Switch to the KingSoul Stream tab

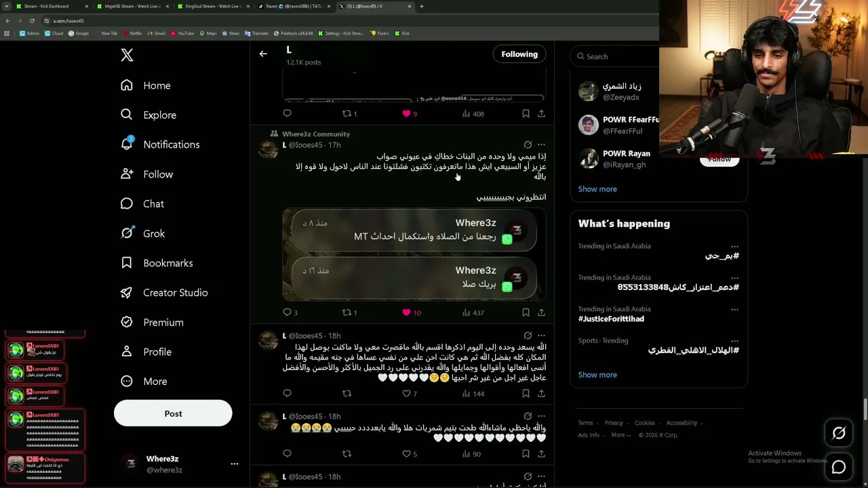coord(213,6)
